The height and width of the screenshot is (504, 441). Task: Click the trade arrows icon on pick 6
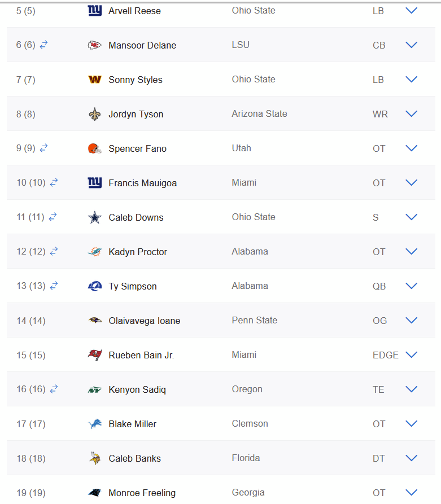click(x=43, y=45)
